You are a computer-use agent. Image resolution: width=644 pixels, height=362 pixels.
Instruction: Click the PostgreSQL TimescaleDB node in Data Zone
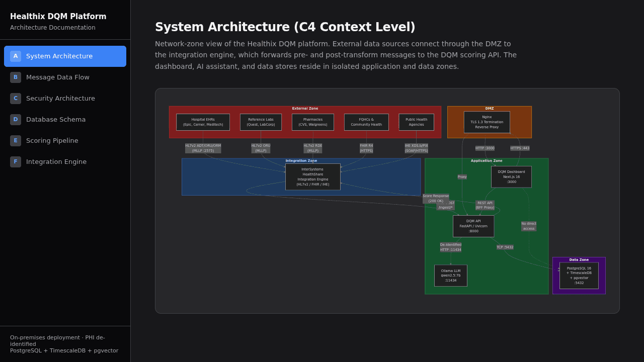pyautogui.click(x=579, y=276)
